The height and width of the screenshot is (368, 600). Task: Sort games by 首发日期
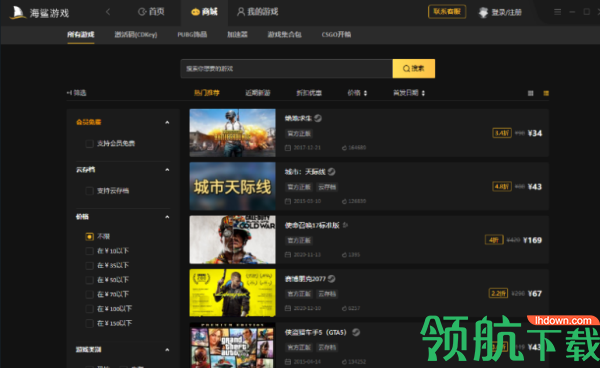pyautogui.click(x=409, y=93)
